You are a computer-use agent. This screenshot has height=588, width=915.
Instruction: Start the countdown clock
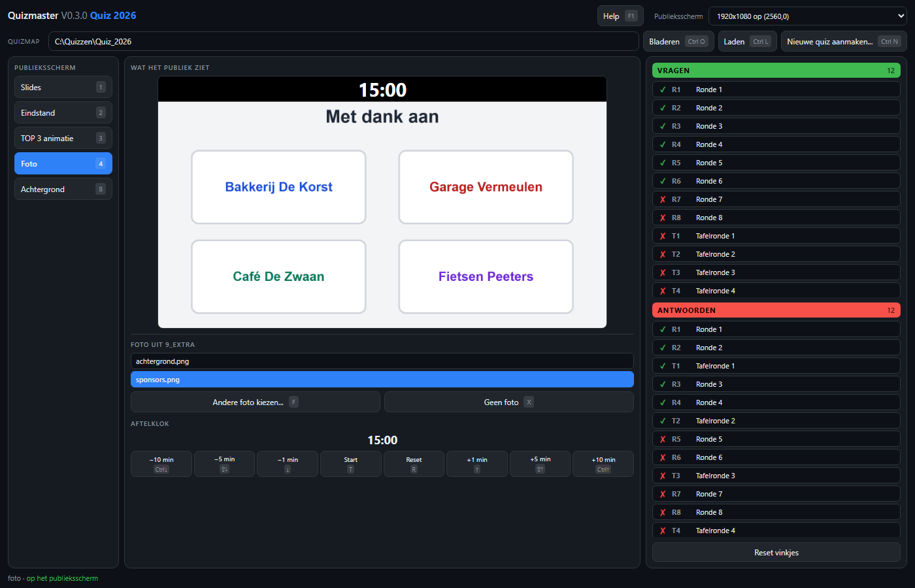pyautogui.click(x=351, y=464)
